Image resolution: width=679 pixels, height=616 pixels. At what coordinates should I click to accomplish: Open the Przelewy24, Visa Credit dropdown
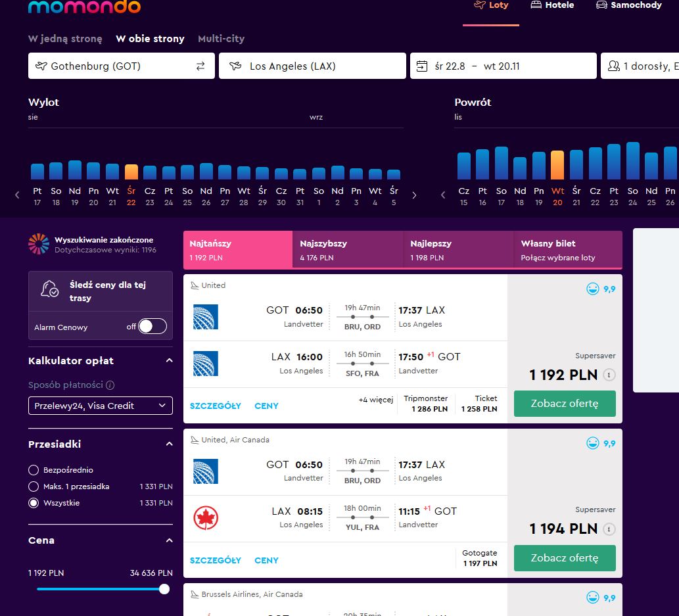tap(101, 406)
